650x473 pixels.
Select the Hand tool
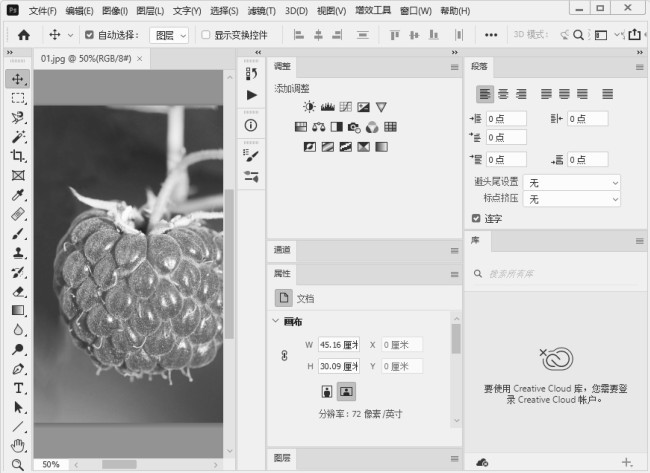click(17, 446)
